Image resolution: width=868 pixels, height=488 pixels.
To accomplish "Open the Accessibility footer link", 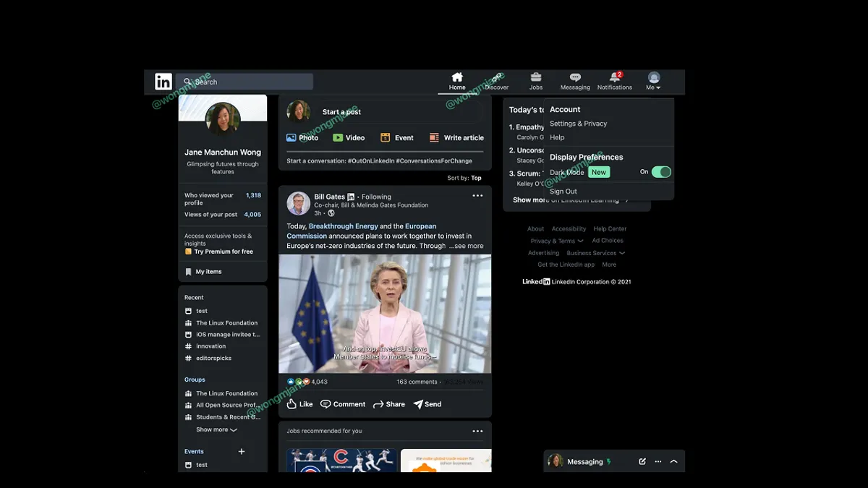I will point(569,229).
